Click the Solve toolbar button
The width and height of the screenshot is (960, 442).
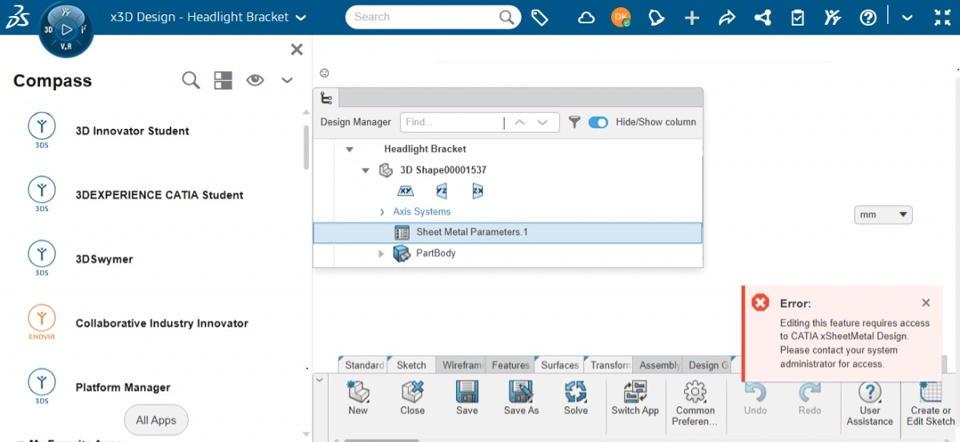coord(576,398)
